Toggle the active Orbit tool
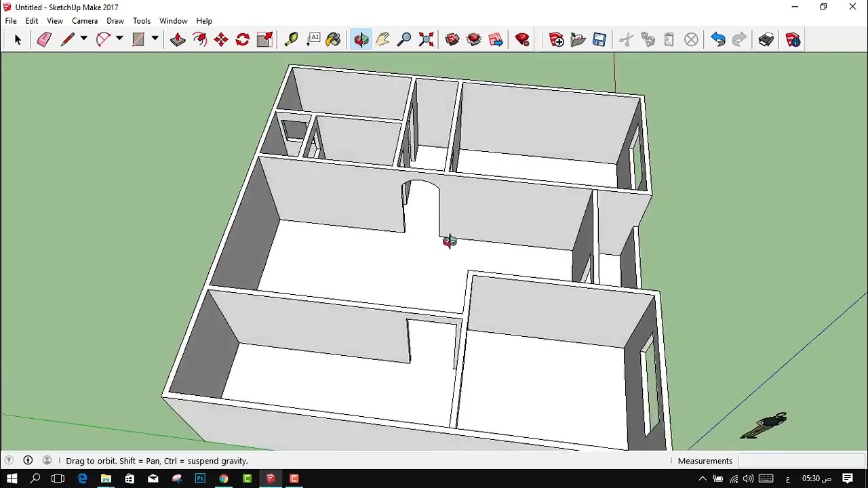Image resolution: width=868 pixels, height=488 pixels. (361, 40)
